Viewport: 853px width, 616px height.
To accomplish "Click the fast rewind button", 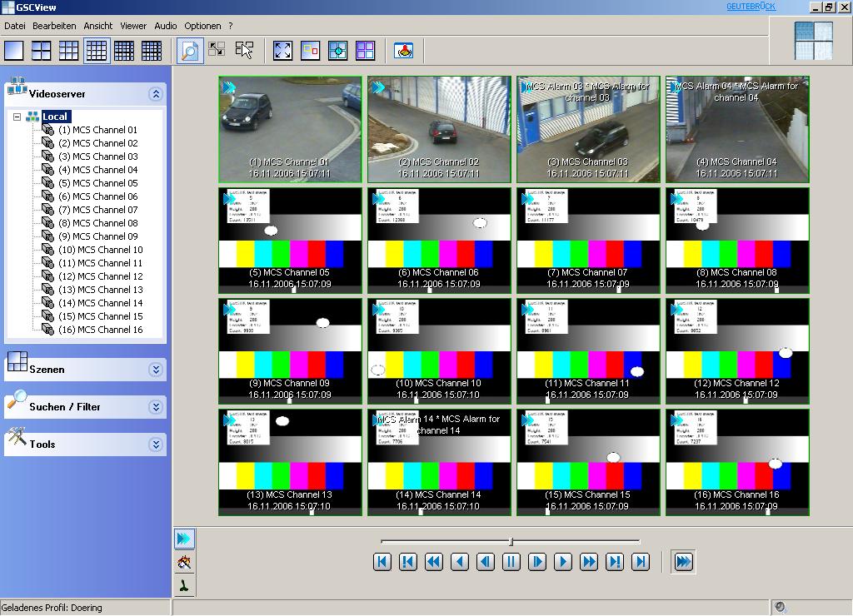I will pos(434,562).
